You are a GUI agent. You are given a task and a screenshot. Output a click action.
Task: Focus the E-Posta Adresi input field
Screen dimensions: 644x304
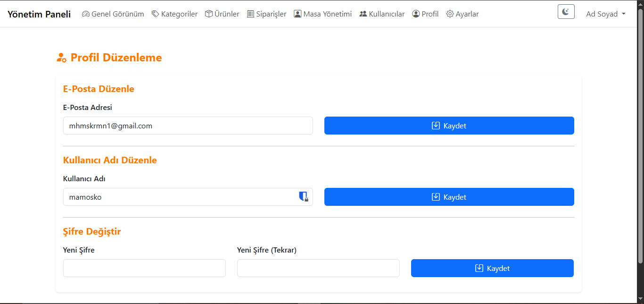pyautogui.click(x=188, y=126)
